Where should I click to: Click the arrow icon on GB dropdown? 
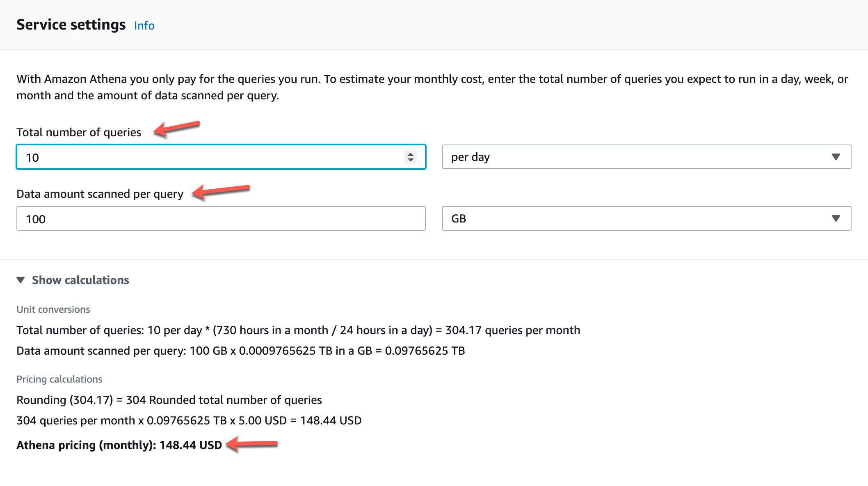(x=836, y=218)
